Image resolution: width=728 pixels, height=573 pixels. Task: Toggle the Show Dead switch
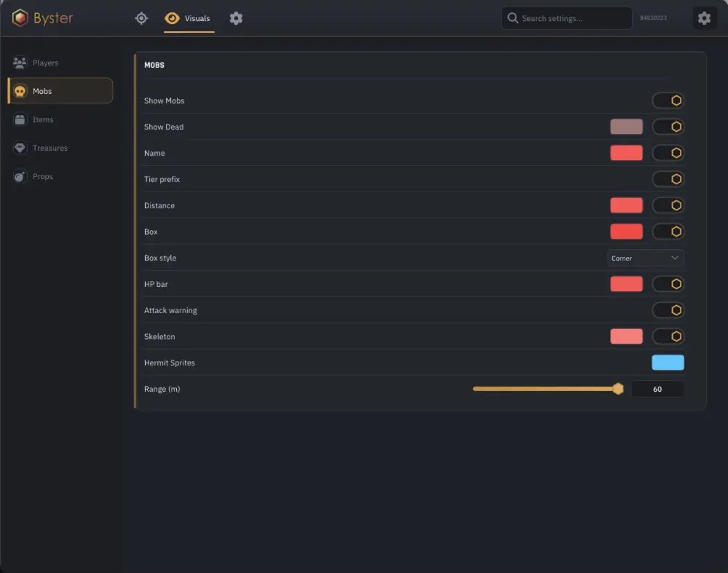tap(668, 126)
